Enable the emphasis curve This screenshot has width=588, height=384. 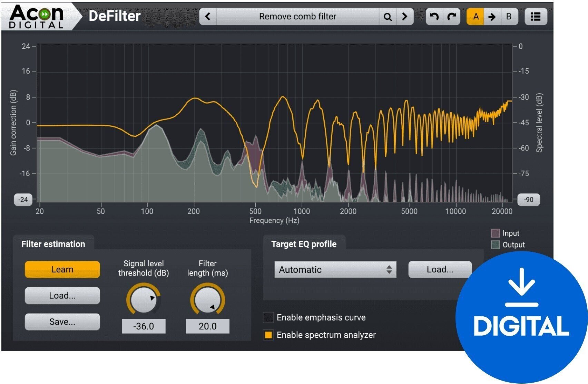point(267,318)
